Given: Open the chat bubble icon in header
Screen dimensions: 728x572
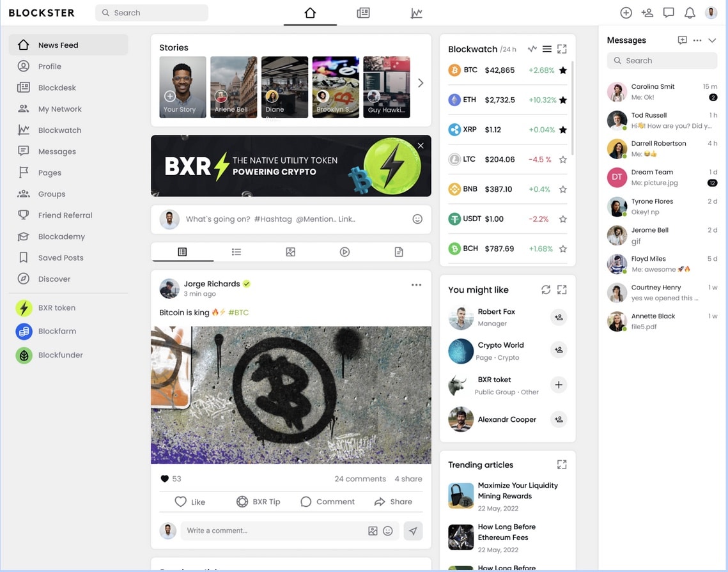Looking at the screenshot, I should pyautogui.click(x=669, y=13).
